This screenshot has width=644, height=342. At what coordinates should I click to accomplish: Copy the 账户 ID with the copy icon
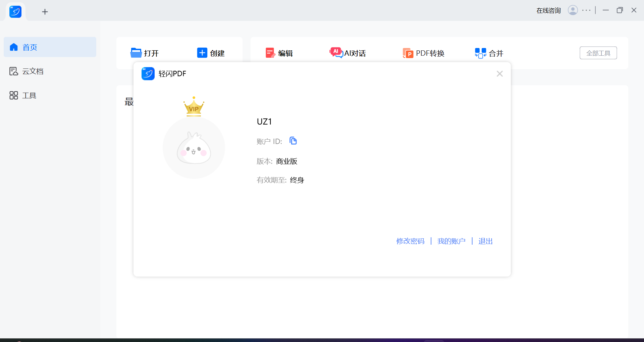293,141
